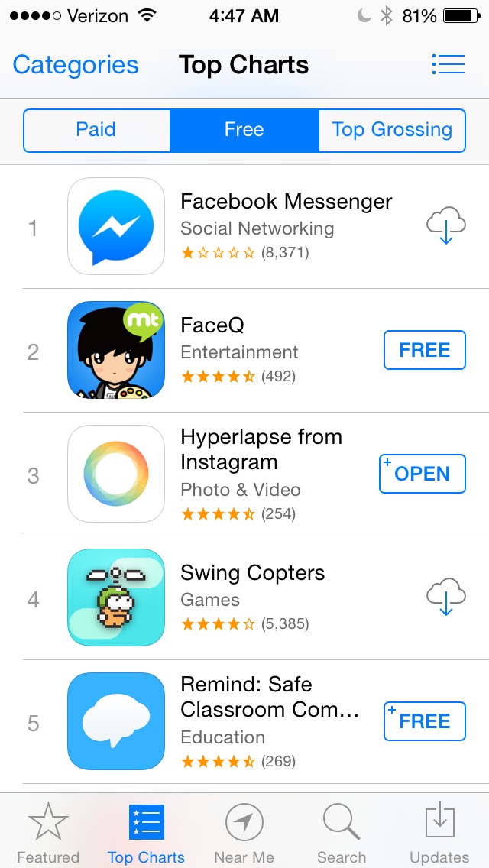
Task: Select the Free segment
Action: (244, 130)
